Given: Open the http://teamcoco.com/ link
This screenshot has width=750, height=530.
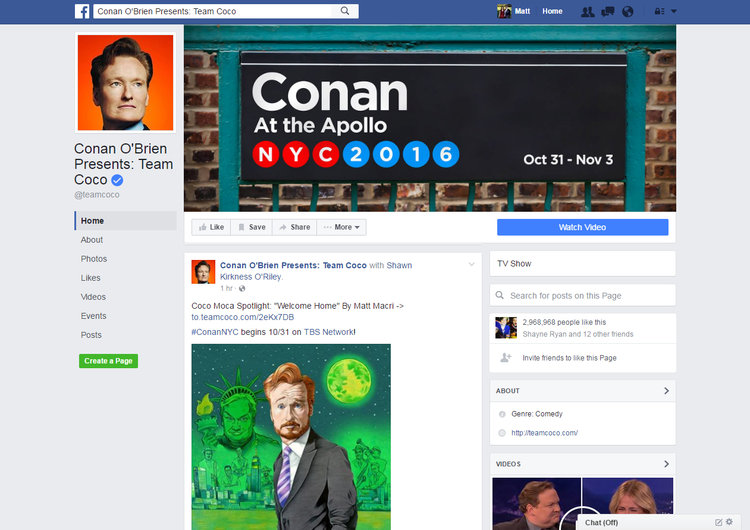Looking at the screenshot, I should point(544,433).
